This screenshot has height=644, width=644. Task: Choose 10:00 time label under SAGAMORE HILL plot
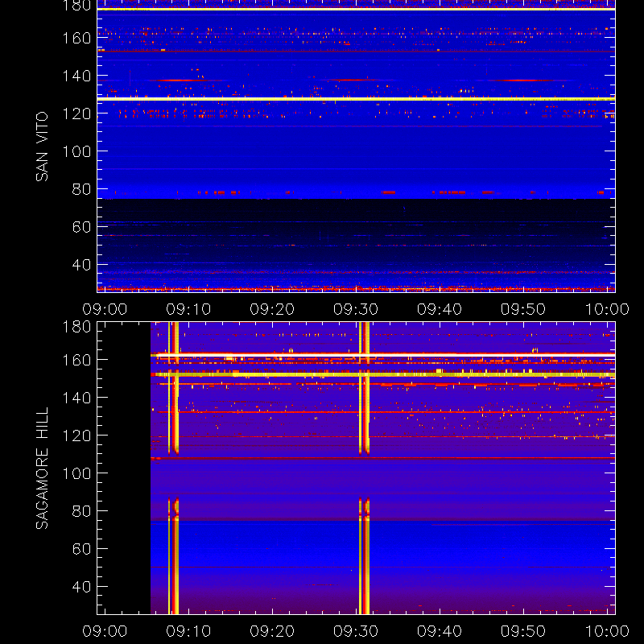(607, 631)
